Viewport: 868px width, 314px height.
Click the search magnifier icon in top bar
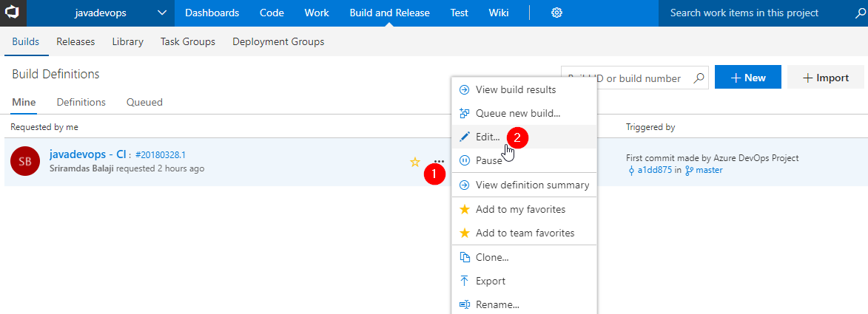tap(859, 13)
